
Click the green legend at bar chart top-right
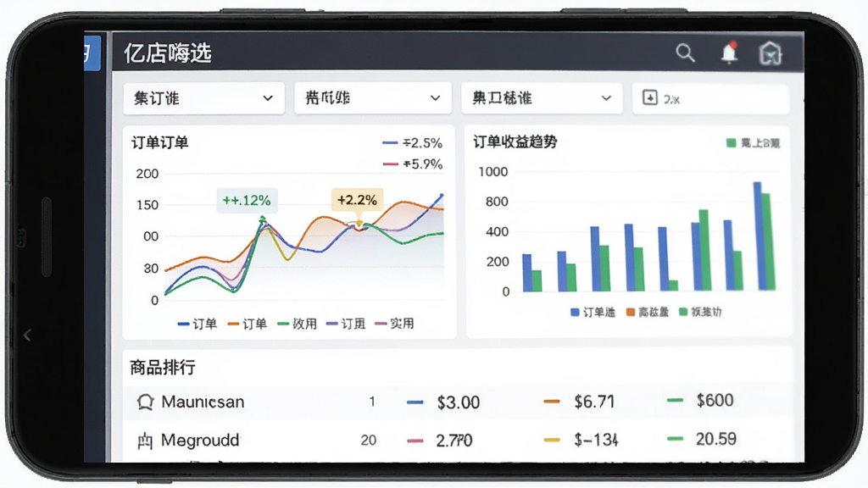point(753,143)
